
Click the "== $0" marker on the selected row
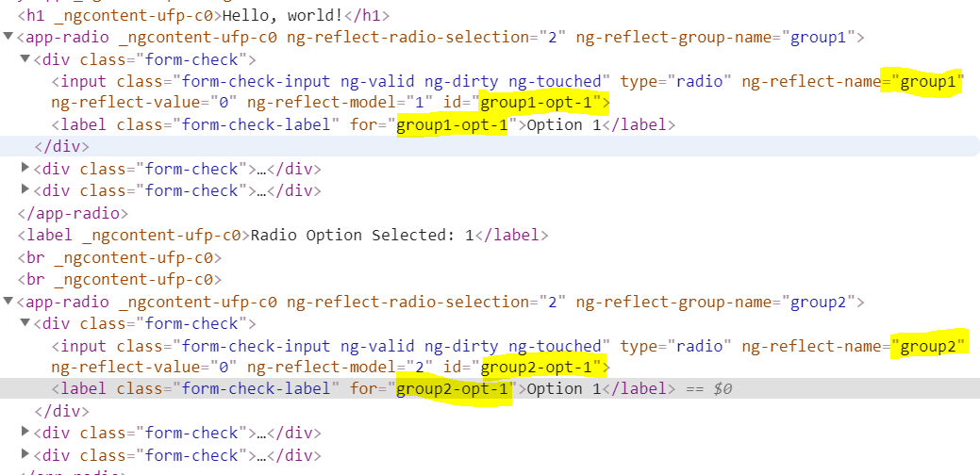click(708, 389)
